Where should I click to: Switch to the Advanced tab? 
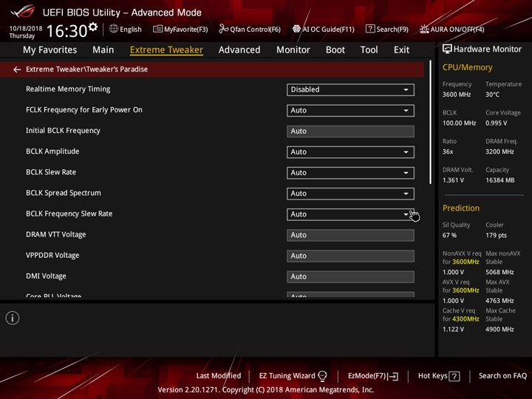pyautogui.click(x=239, y=50)
